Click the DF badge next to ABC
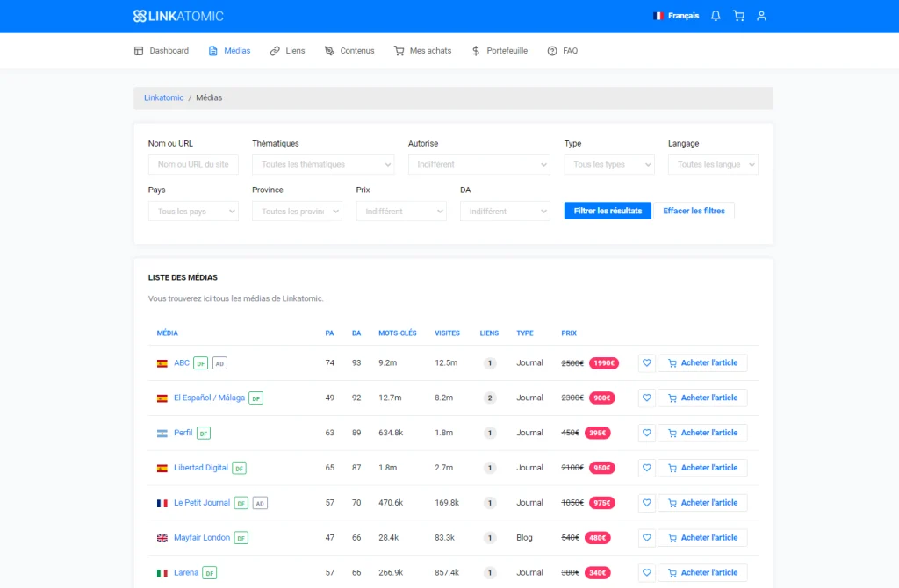899x588 pixels. pos(201,363)
